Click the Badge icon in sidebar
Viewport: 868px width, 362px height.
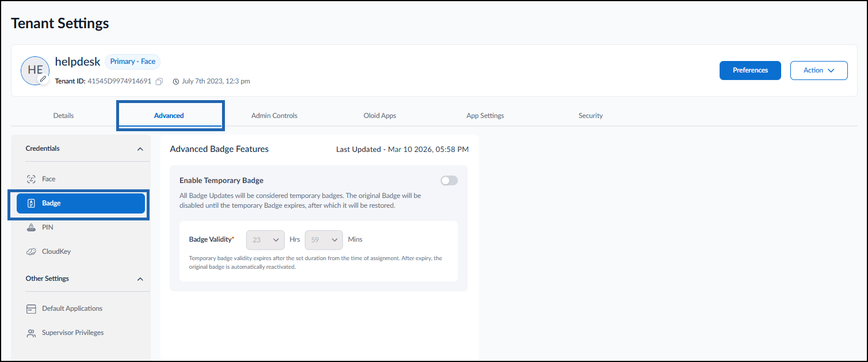coord(32,203)
